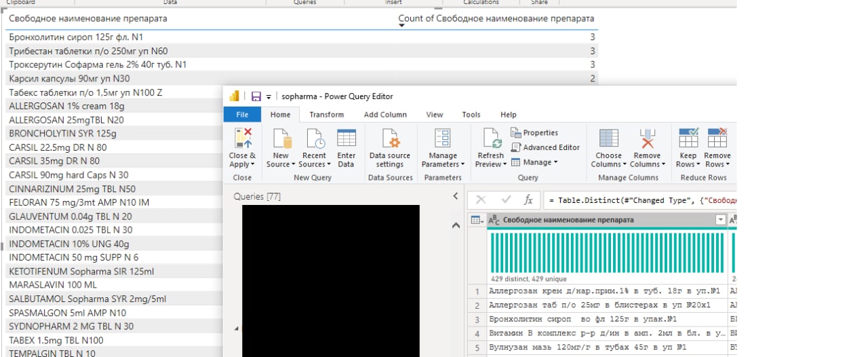Switch to the Add Column tab

(x=385, y=115)
